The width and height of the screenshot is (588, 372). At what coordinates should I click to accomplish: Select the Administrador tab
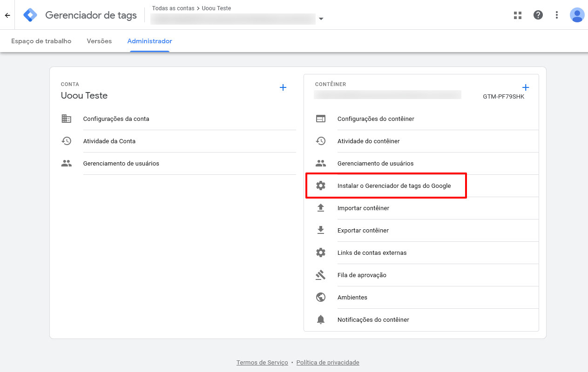150,41
